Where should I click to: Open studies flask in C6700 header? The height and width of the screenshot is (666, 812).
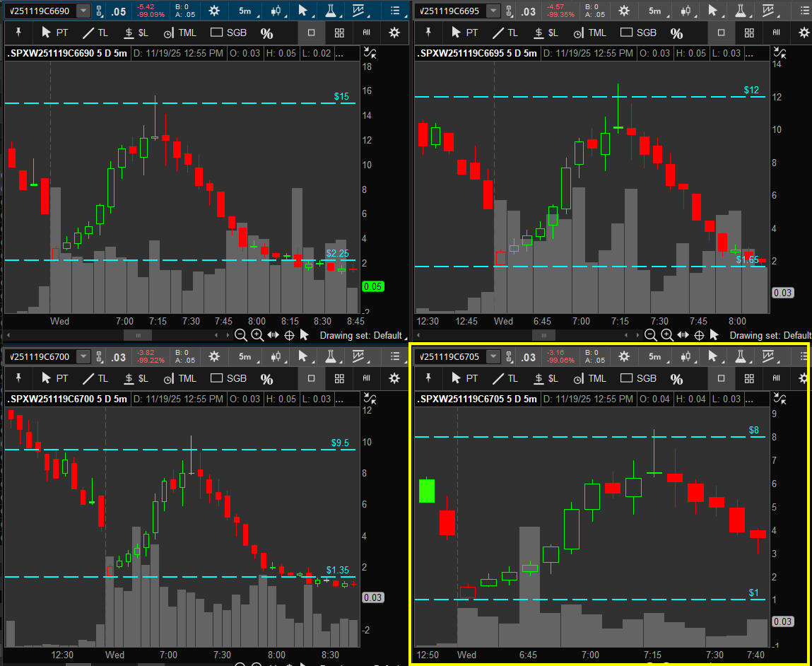(331, 356)
